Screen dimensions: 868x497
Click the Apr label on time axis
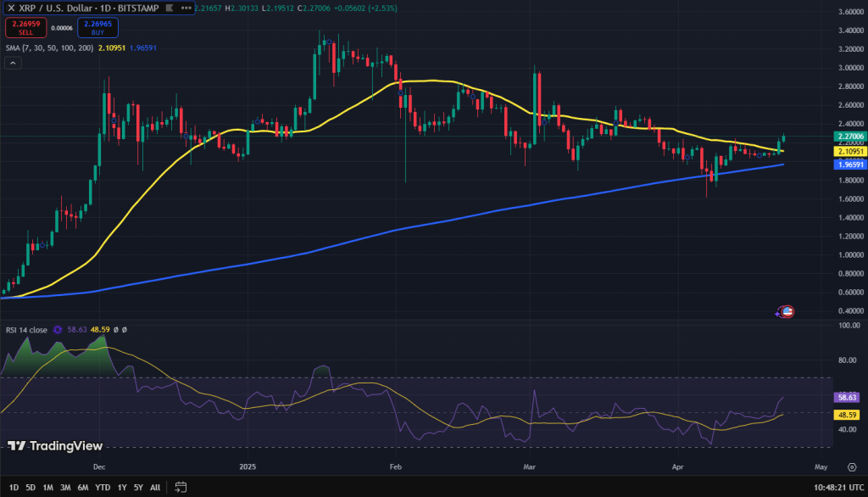click(x=677, y=467)
